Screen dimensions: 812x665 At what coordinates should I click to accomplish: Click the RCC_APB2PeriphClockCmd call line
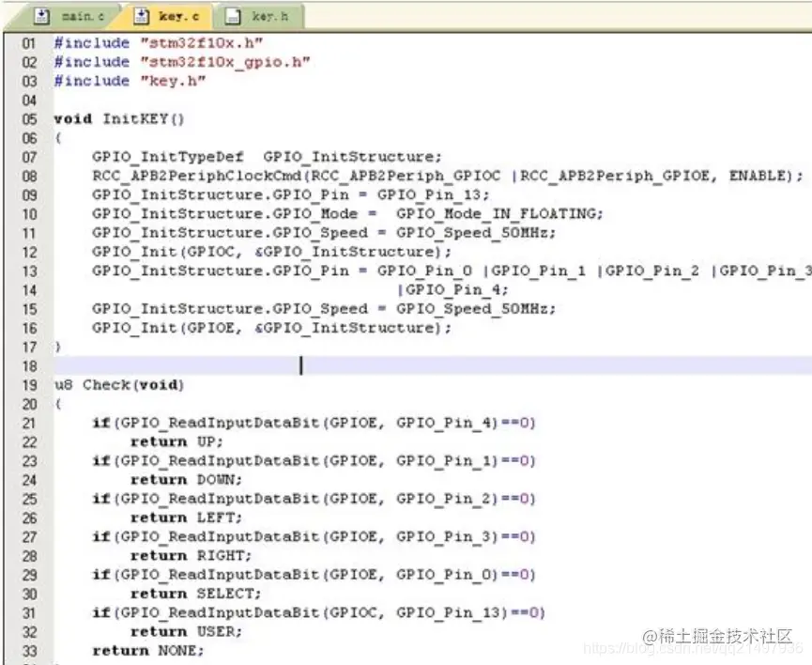[x=448, y=176]
